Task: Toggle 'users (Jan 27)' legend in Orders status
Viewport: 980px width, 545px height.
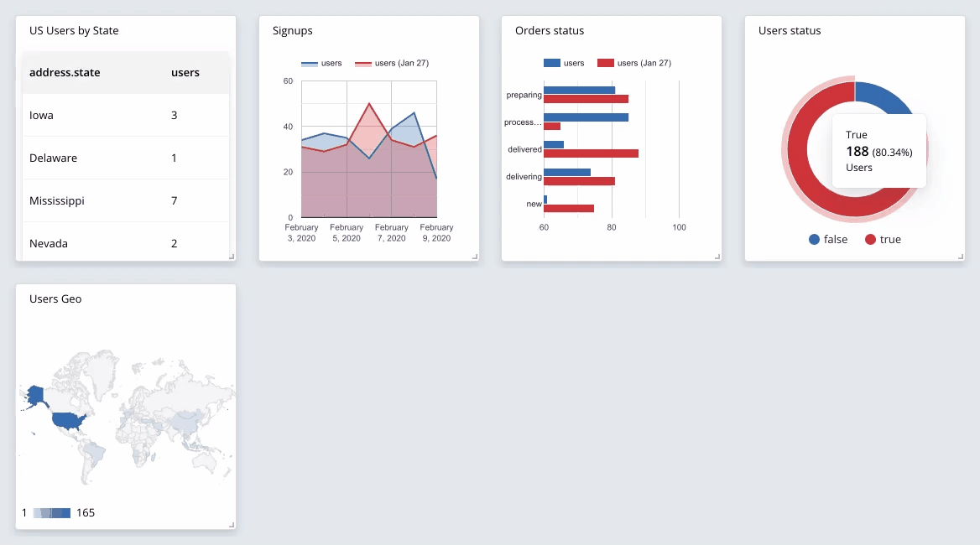Action: click(634, 63)
